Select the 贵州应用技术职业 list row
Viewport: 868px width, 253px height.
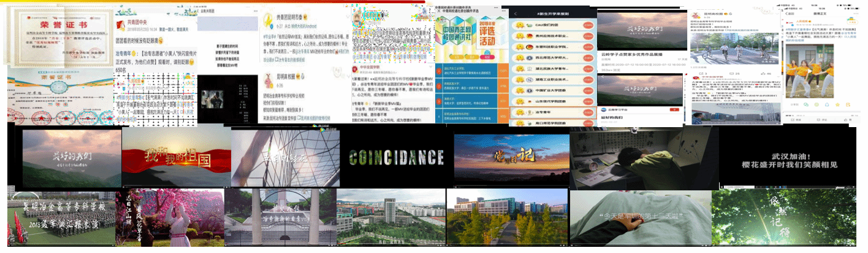(x=553, y=36)
